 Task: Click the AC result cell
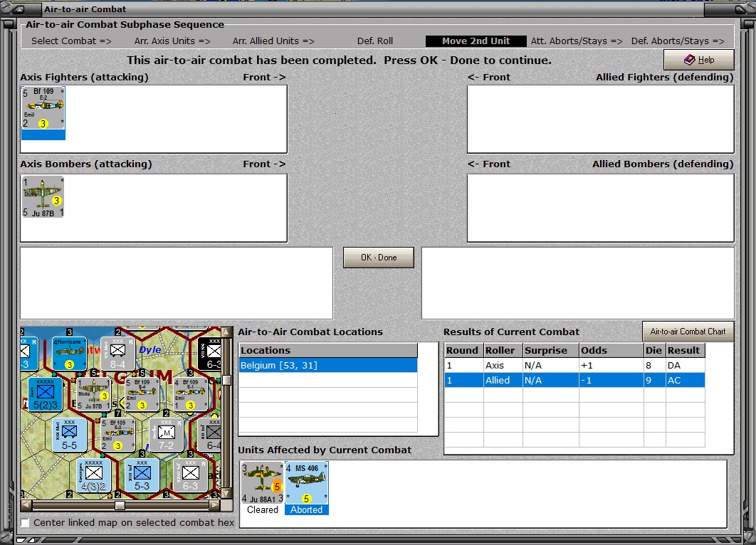point(685,380)
